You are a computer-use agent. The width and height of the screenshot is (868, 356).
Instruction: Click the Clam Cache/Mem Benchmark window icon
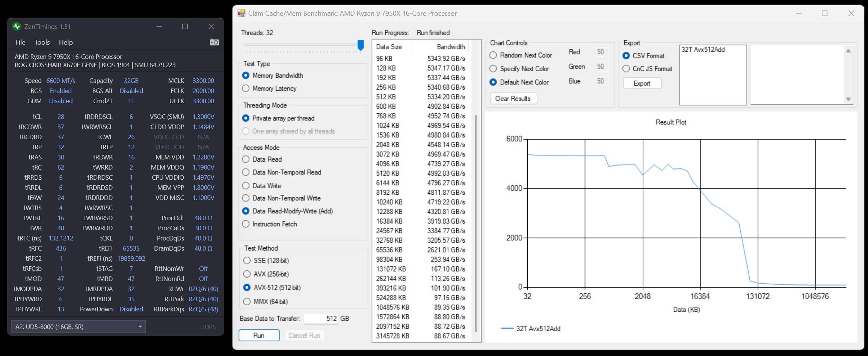(241, 14)
